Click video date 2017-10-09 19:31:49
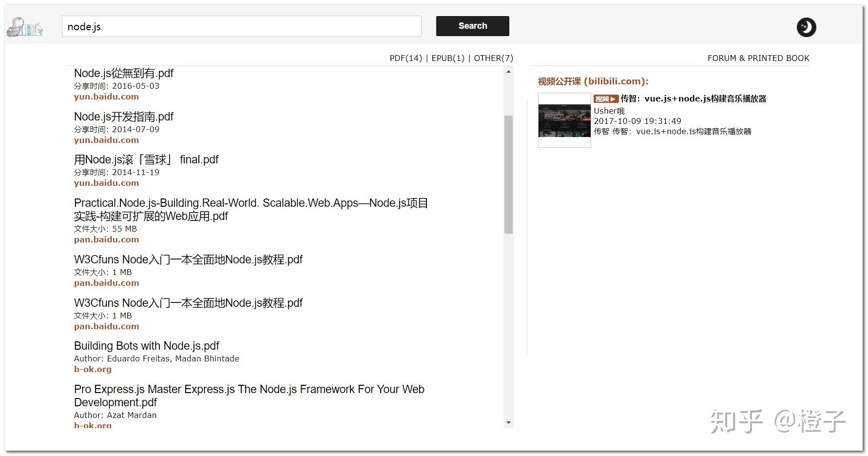 pos(637,121)
